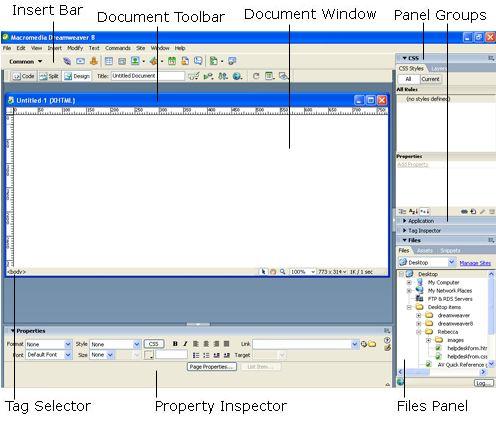Toggle Justify alignment in Properties

click(x=227, y=344)
